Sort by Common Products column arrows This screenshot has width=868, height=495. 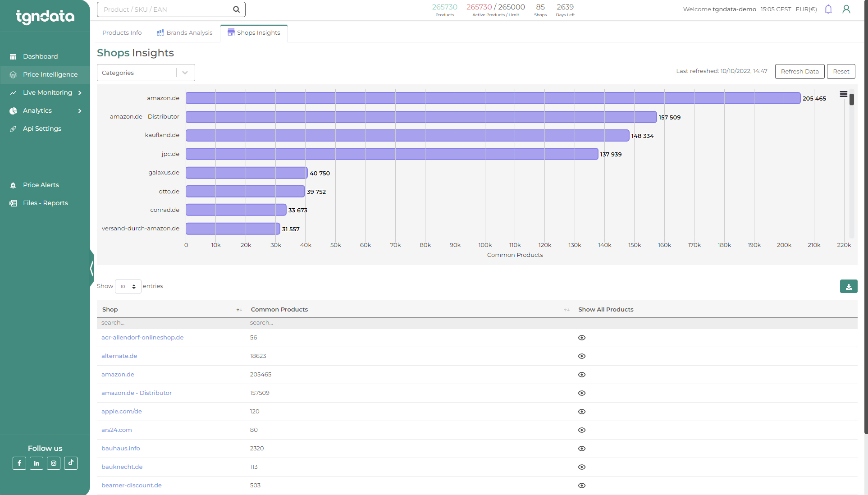[566, 310]
